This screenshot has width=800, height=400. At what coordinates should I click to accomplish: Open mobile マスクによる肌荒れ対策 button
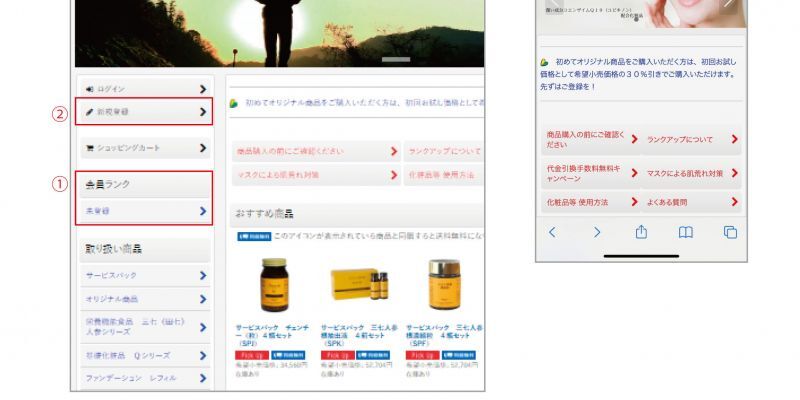[x=691, y=173]
